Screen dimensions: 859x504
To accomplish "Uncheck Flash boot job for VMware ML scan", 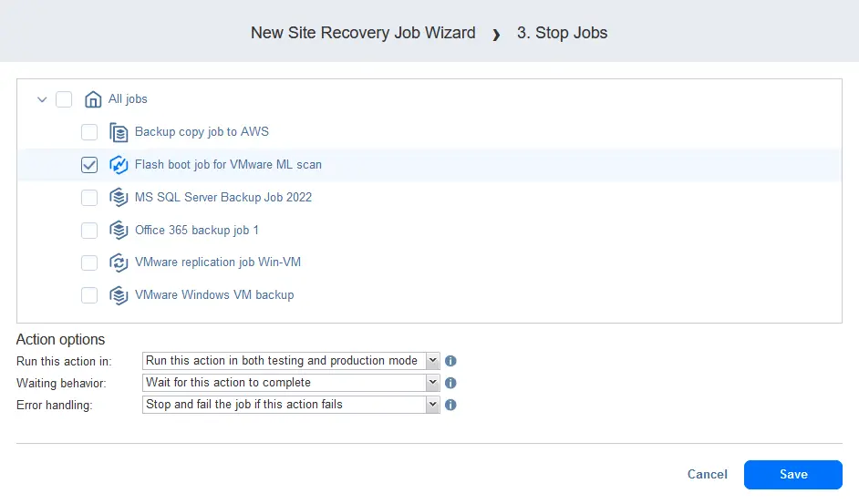I will click(x=89, y=165).
